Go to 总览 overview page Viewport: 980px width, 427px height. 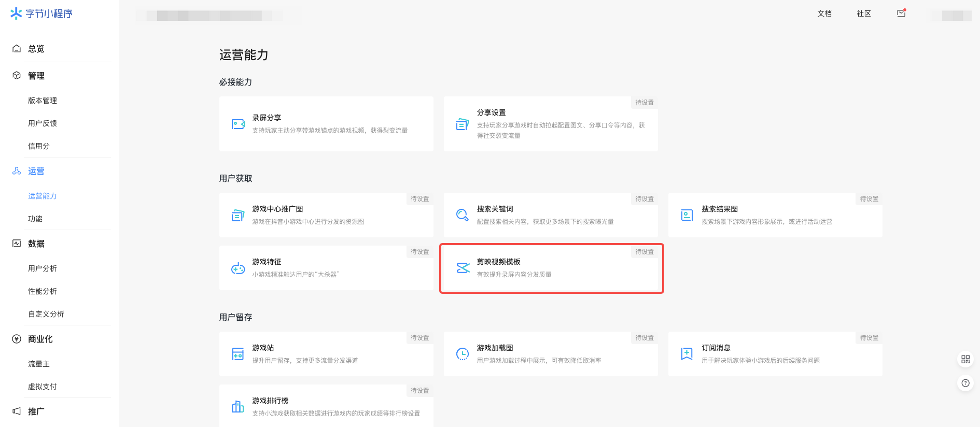click(36, 49)
